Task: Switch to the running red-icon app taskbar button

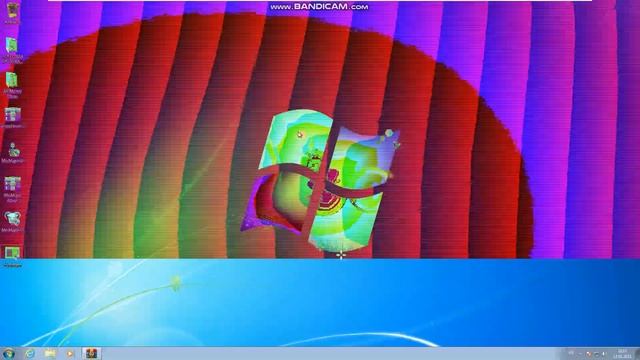Action: click(91, 353)
